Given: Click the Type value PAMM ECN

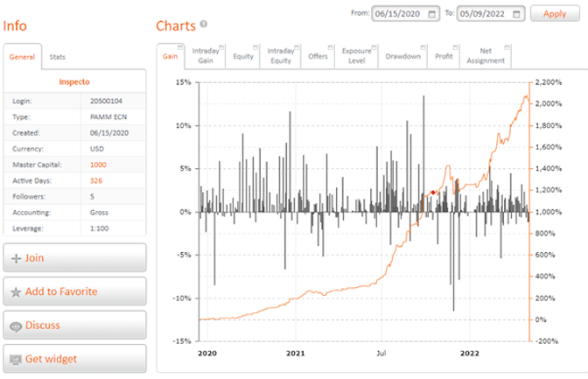Looking at the screenshot, I should pyautogui.click(x=108, y=117).
